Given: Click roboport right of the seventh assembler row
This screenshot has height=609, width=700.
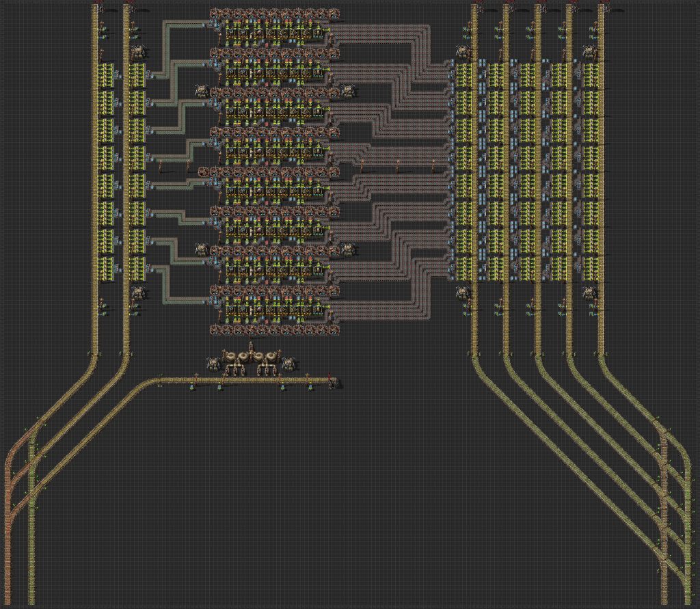Looking at the screenshot, I should click(x=348, y=249).
